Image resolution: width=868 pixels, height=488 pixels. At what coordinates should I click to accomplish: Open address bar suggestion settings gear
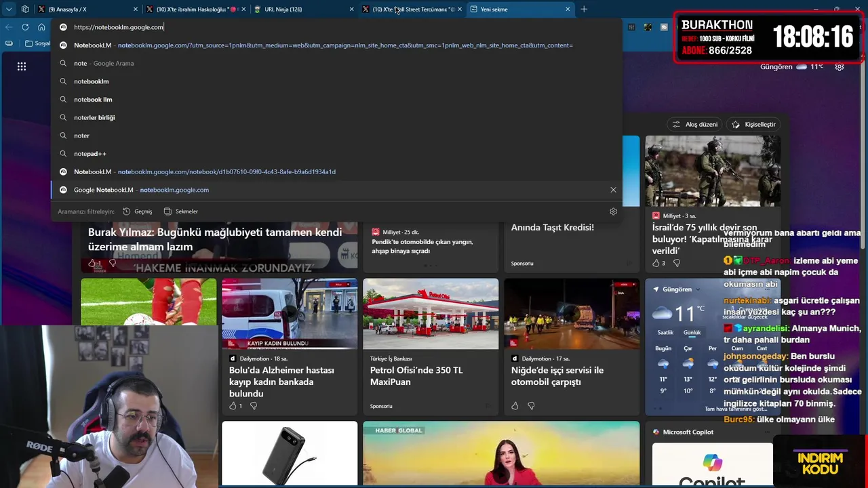(x=613, y=211)
